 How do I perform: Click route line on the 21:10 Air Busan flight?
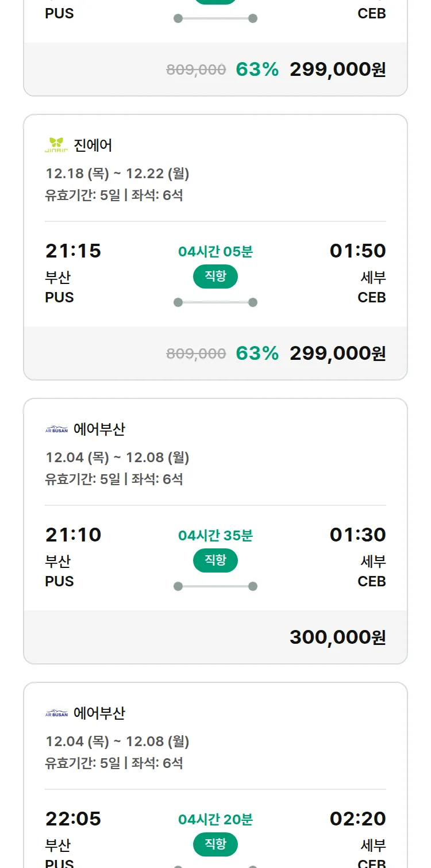pyautogui.click(x=215, y=586)
